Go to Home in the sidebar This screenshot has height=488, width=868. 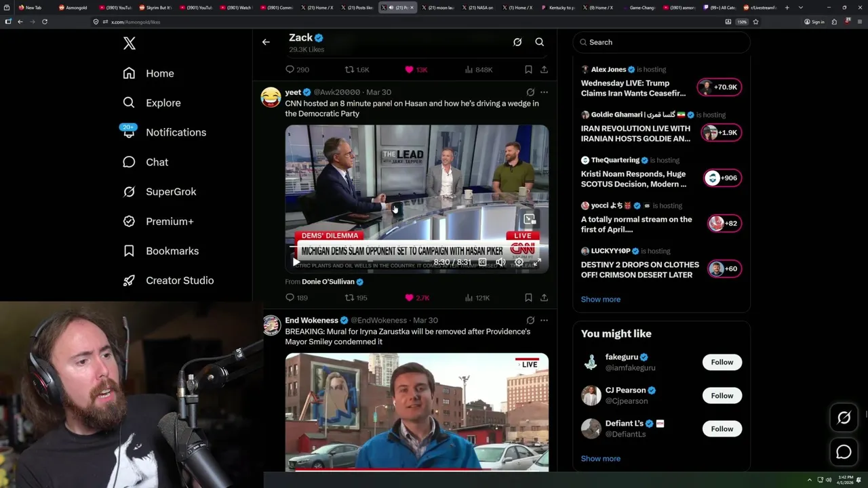[149, 73]
